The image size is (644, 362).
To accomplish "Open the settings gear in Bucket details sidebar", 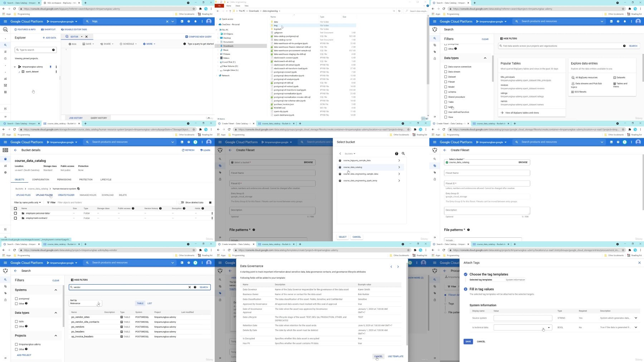I will (x=5, y=172).
